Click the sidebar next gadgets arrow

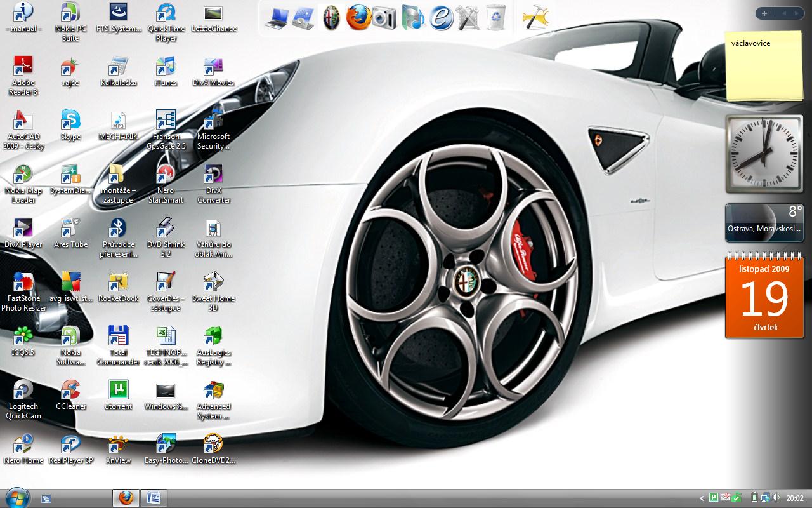(796, 13)
